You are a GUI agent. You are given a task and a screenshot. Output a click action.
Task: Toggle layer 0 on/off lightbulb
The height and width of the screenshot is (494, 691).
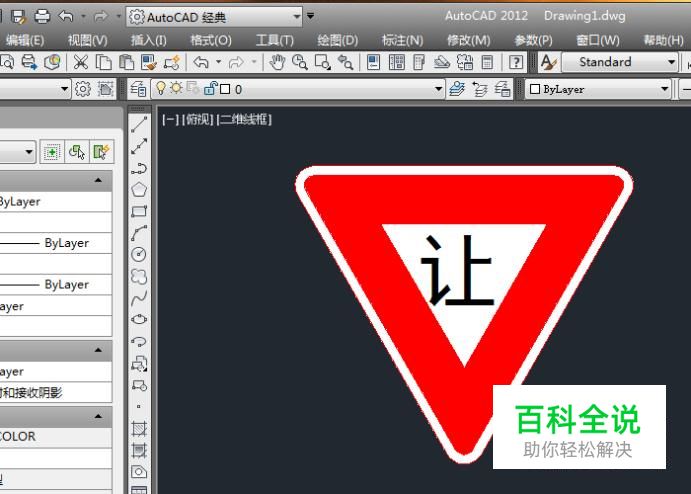tap(161, 89)
